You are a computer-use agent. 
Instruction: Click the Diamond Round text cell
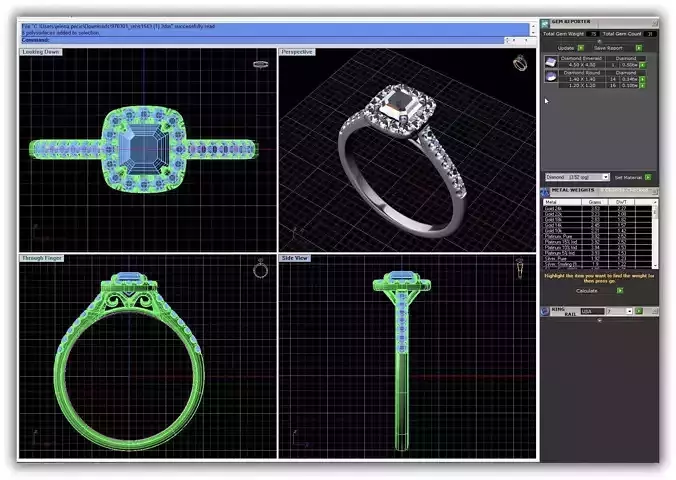click(x=581, y=72)
